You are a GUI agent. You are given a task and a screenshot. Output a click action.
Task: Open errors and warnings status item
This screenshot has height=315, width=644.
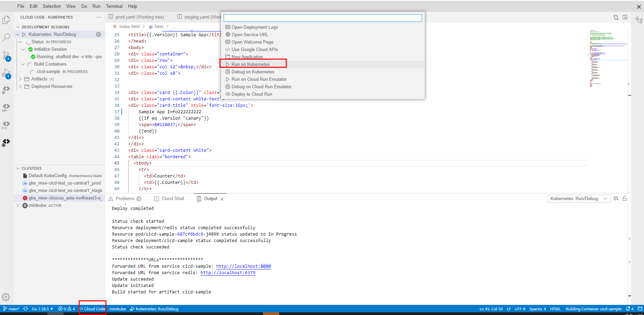67,309
